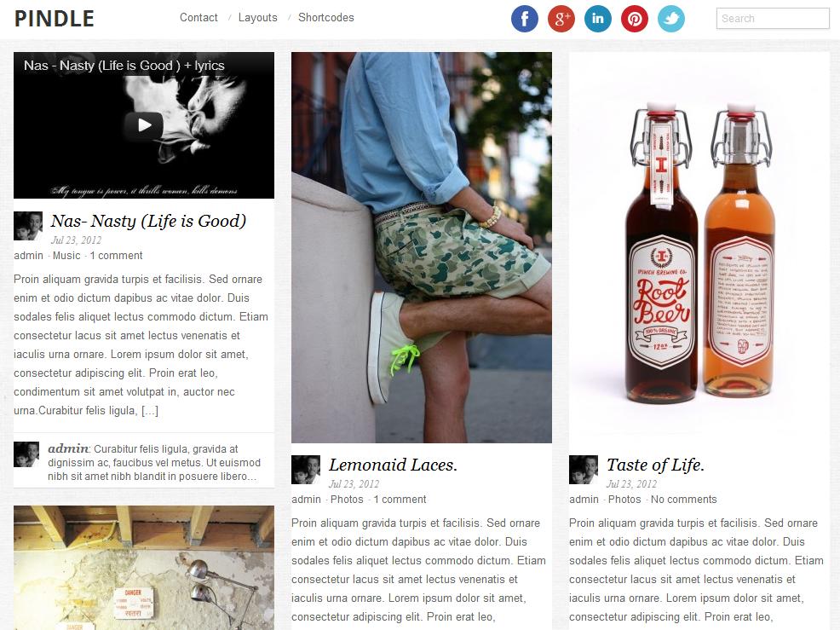Open the LinkedIn social icon
This screenshot has height=630, width=840.
tap(598, 19)
